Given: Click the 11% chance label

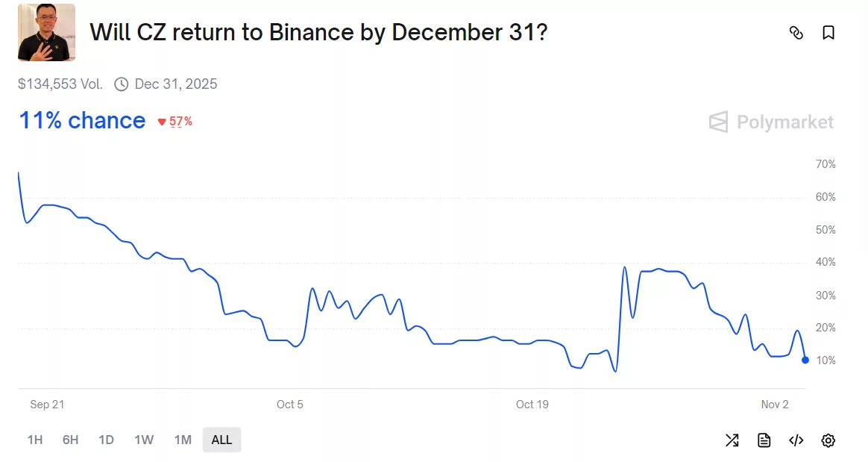Looking at the screenshot, I should point(82,120).
